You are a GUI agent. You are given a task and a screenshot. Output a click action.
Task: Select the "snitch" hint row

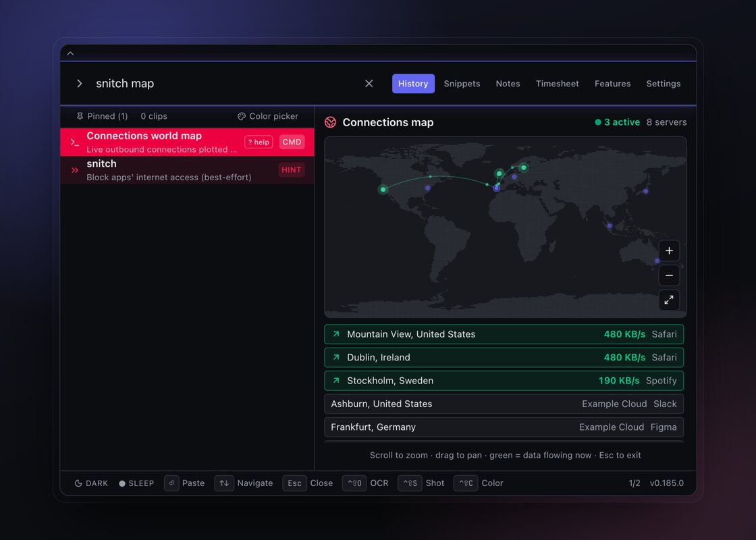(x=187, y=170)
